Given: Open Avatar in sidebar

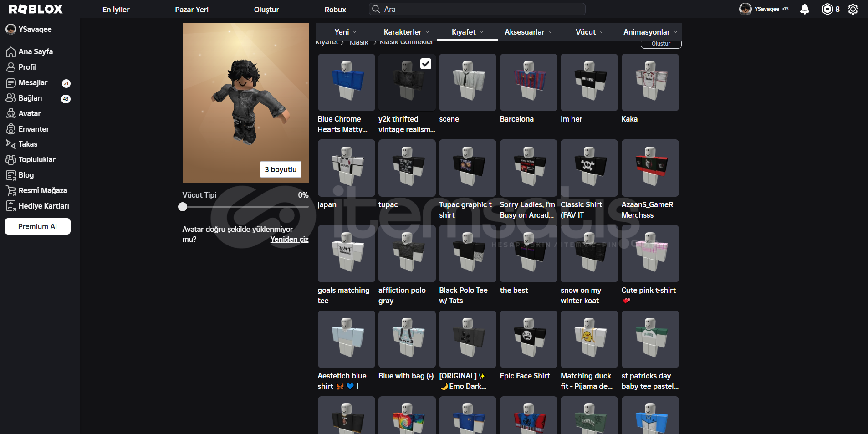Looking at the screenshot, I should pyautogui.click(x=23, y=113).
